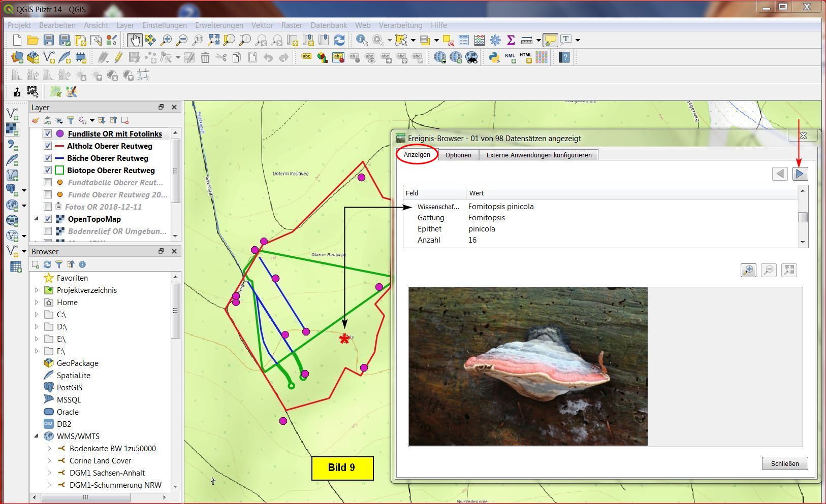826x504 pixels.
Task: Click the fungus photo in Ereignis-Browser
Action: click(528, 366)
